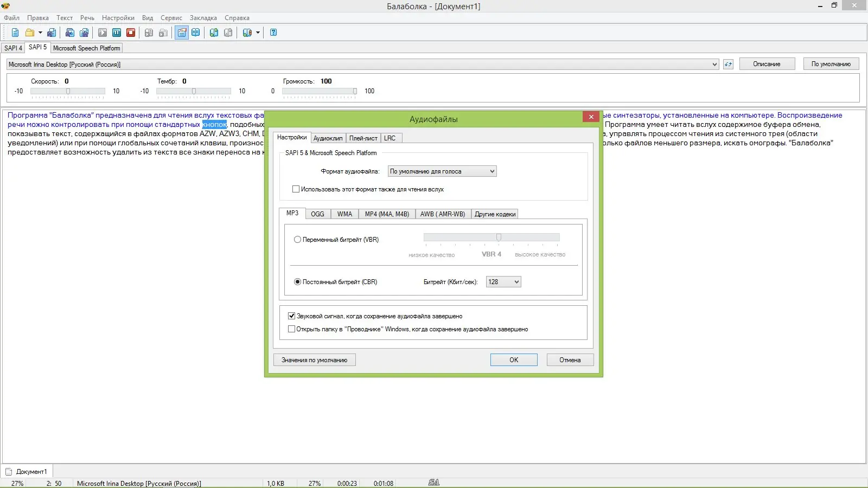868x488 pixels.
Task: Click the Тембр slider handle
Action: [x=194, y=91]
